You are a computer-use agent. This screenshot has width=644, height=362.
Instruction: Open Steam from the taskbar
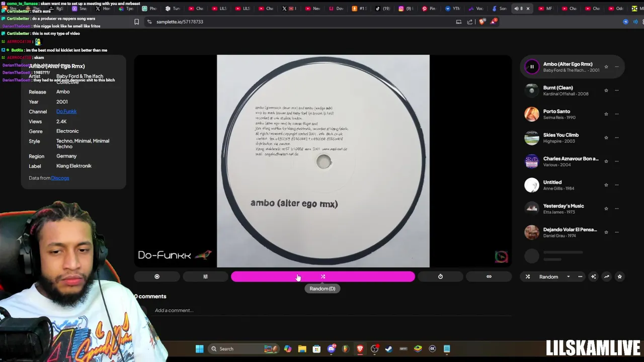pyautogui.click(x=389, y=349)
